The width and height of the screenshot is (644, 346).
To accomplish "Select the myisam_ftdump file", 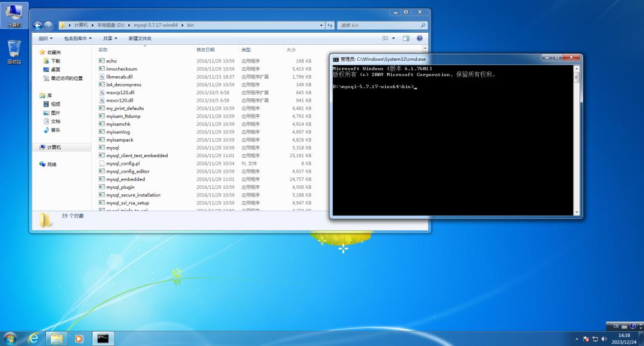I will [x=123, y=116].
